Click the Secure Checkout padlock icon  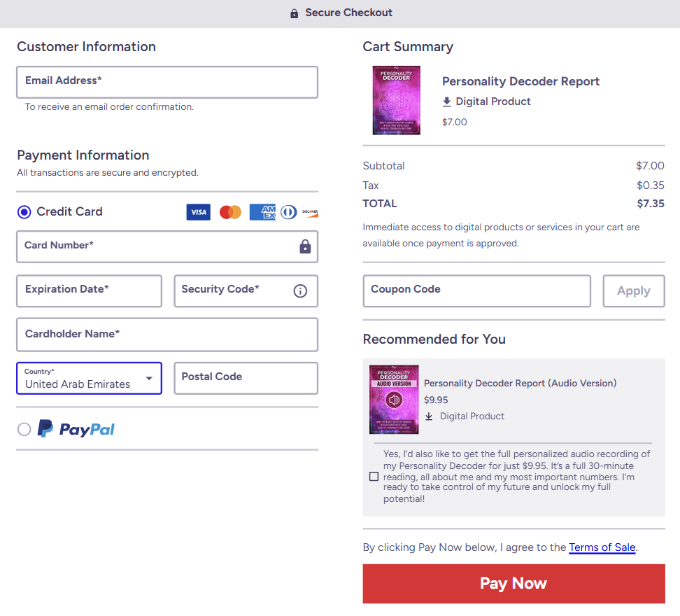pos(294,13)
